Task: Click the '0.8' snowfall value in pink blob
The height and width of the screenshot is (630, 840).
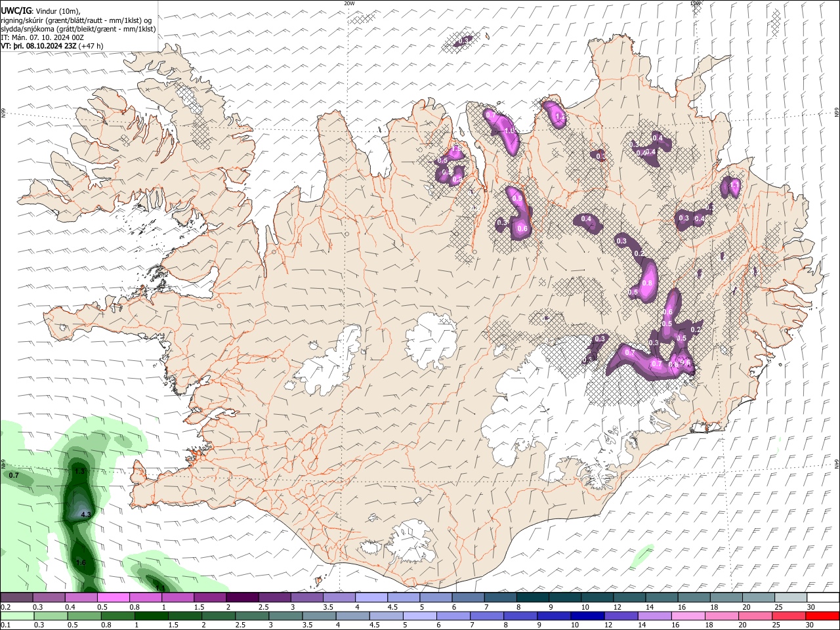Action: [x=647, y=283]
